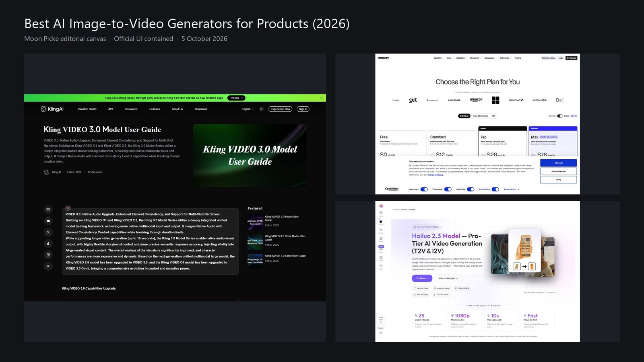
Task: Open Audio in Hailuo sidebar
Action: tap(381, 267)
